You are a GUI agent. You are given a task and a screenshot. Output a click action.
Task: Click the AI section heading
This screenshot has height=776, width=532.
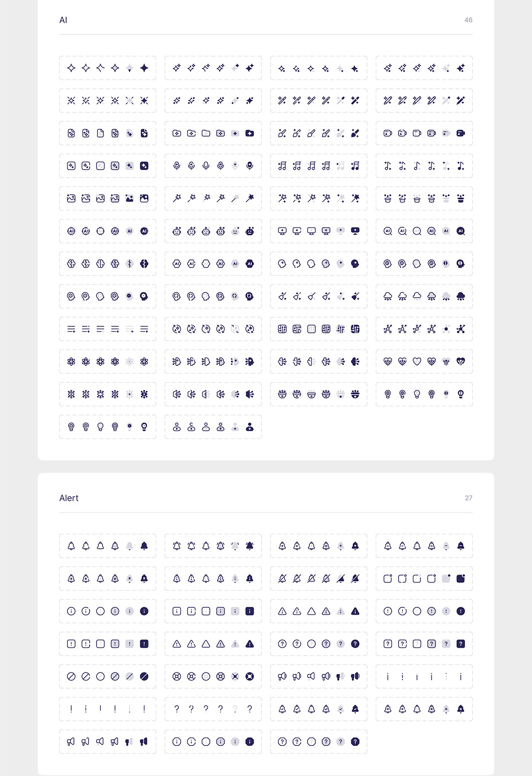click(63, 20)
